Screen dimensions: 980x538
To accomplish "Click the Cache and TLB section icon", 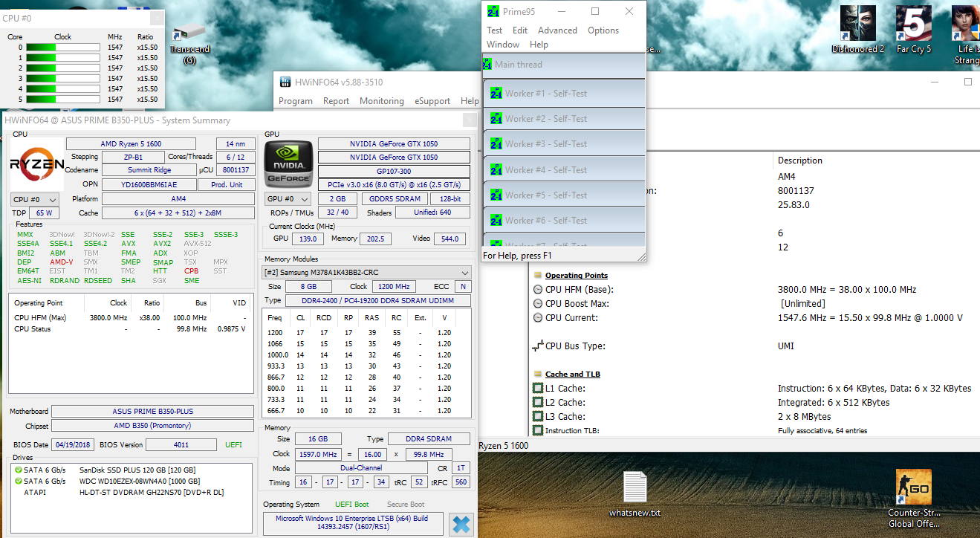I will point(538,375).
